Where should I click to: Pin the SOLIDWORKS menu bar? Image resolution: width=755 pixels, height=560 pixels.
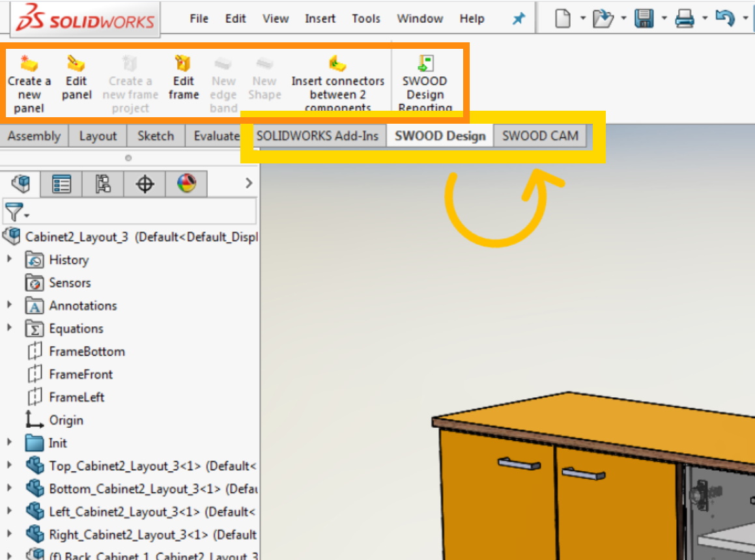pos(519,19)
